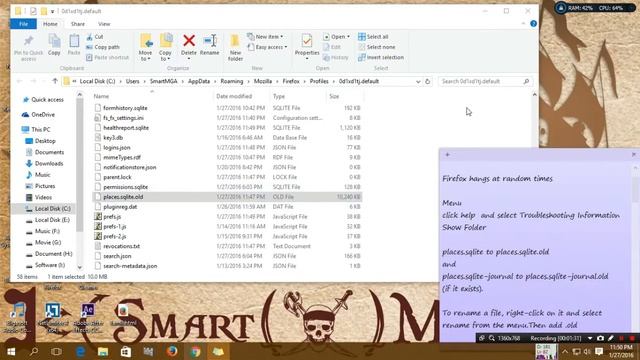Click AppData in the address breadcrumb
Image resolution: width=640 pixels, height=360 pixels.
[199, 81]
